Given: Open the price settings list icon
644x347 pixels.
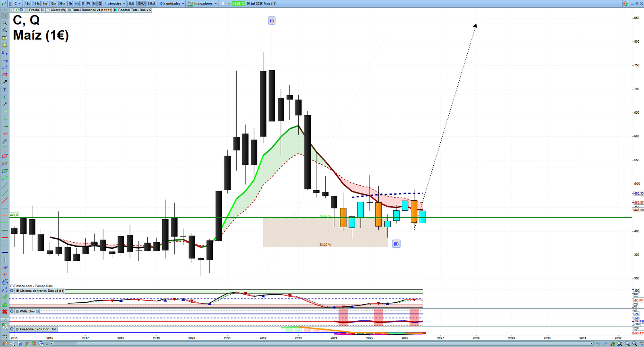Looking at the screenshot, I should coord(43,10).
